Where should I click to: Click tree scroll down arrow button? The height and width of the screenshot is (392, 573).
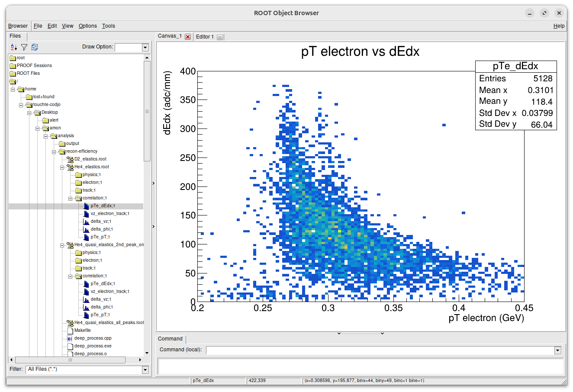pos(147,353)
